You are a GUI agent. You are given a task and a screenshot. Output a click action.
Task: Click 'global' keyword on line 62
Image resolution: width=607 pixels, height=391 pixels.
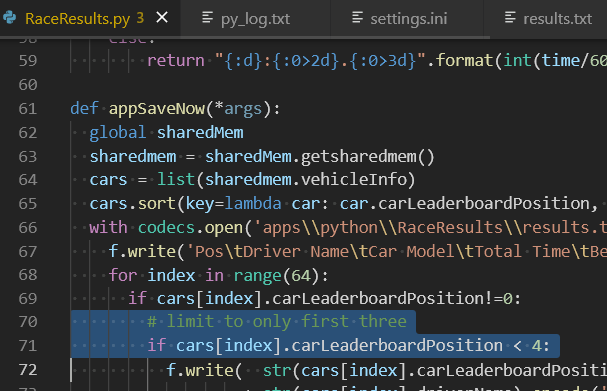point(117,132)
